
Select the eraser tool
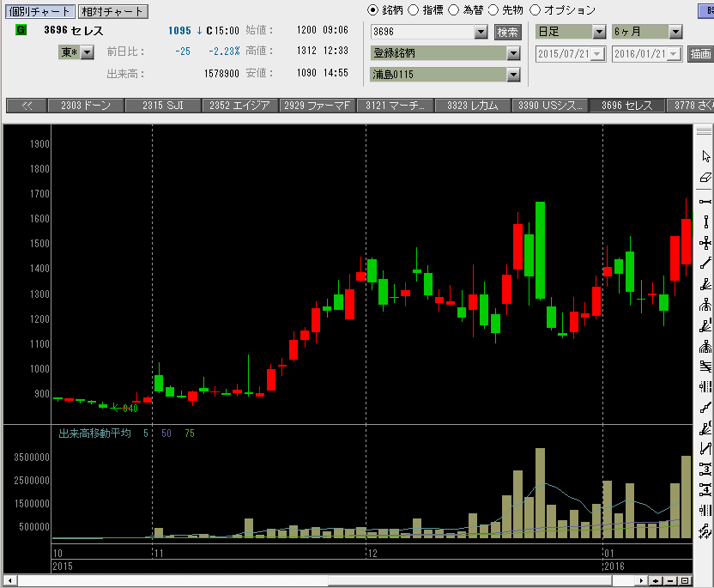coord(705,178)
